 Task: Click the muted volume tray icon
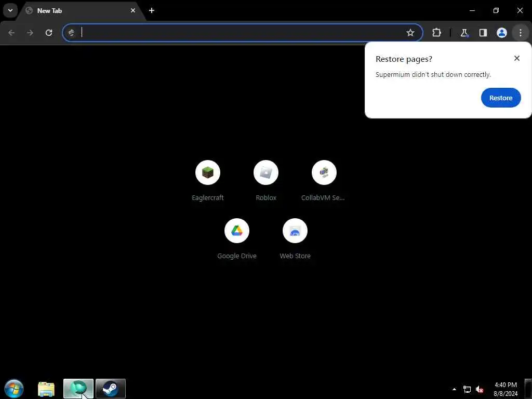pyautogui.click(x=480, y=389)
